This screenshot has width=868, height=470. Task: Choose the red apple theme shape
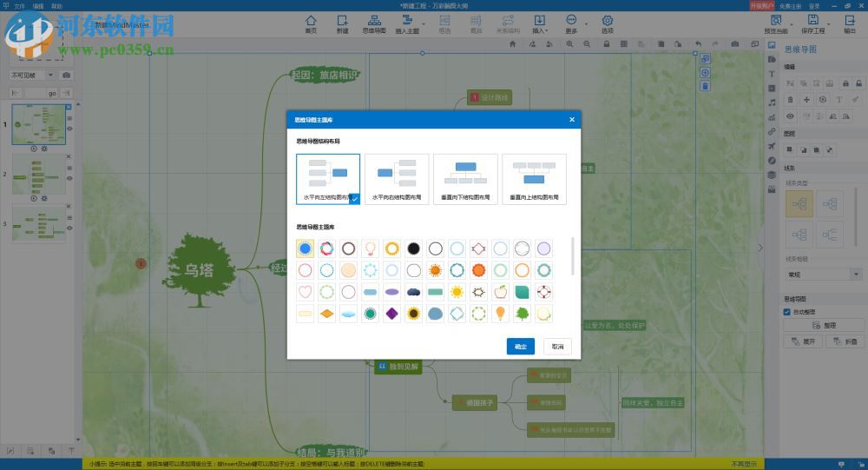click(x=501, y=292)
